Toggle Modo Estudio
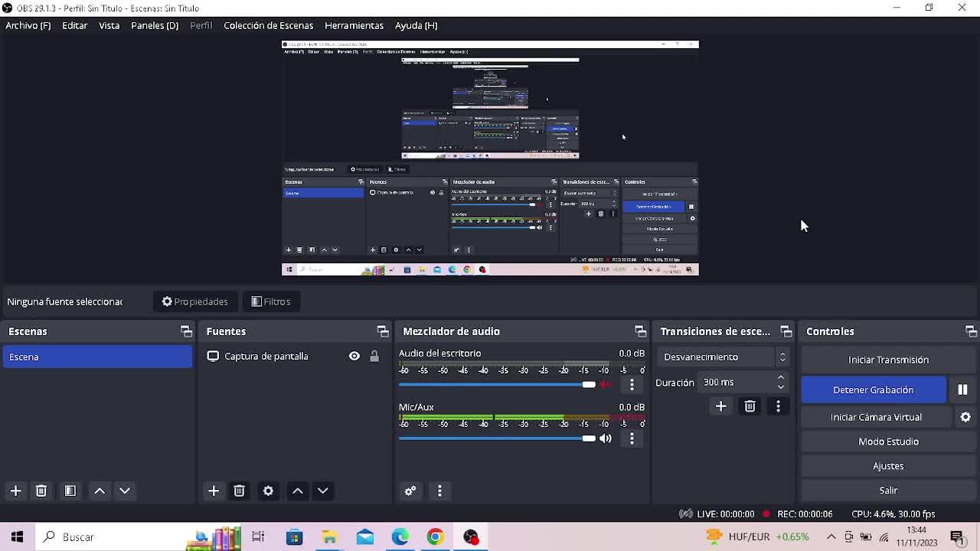 888,442
